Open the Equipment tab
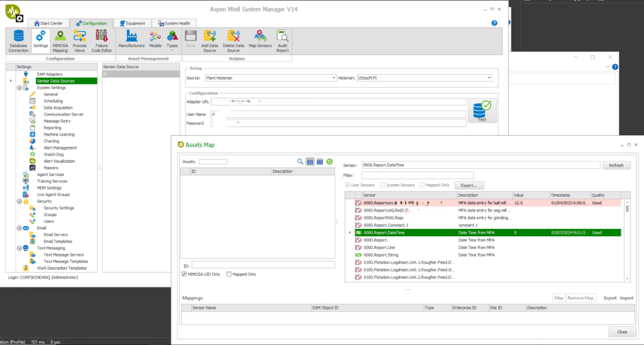This screenshot has width=644, height=345. point(133,23)
